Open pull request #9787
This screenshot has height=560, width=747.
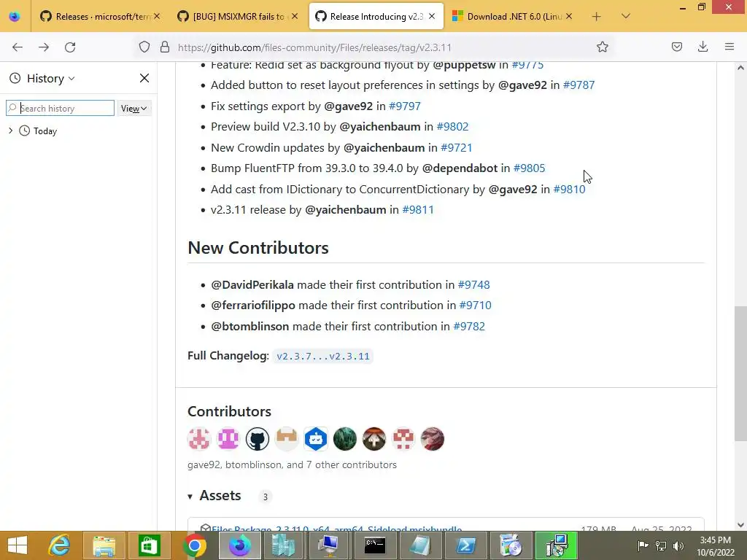[x=578, y=85]
